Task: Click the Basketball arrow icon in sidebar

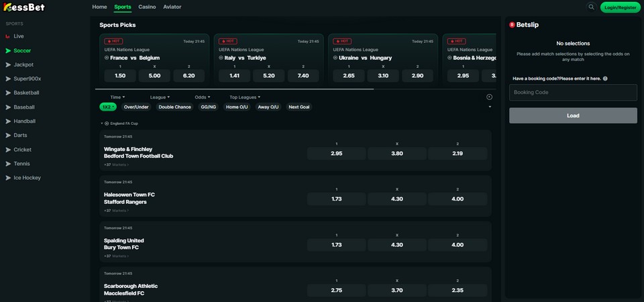Action: coord(8,93)
